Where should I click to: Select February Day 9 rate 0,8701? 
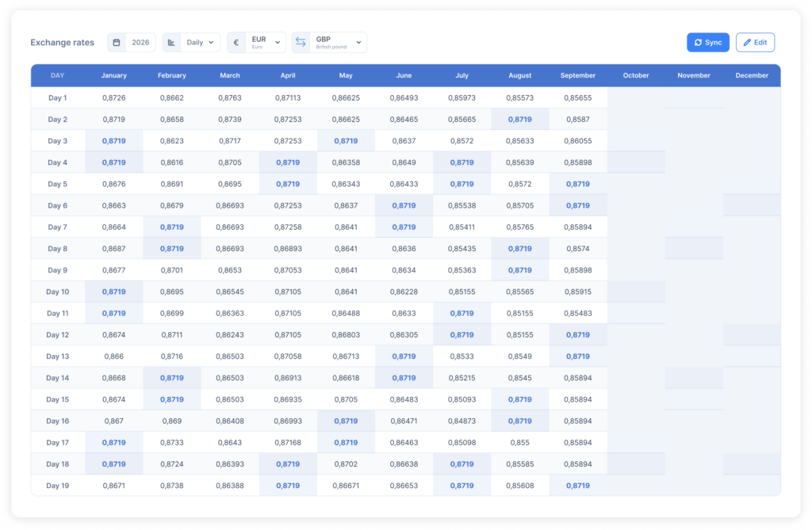point(172,270)
